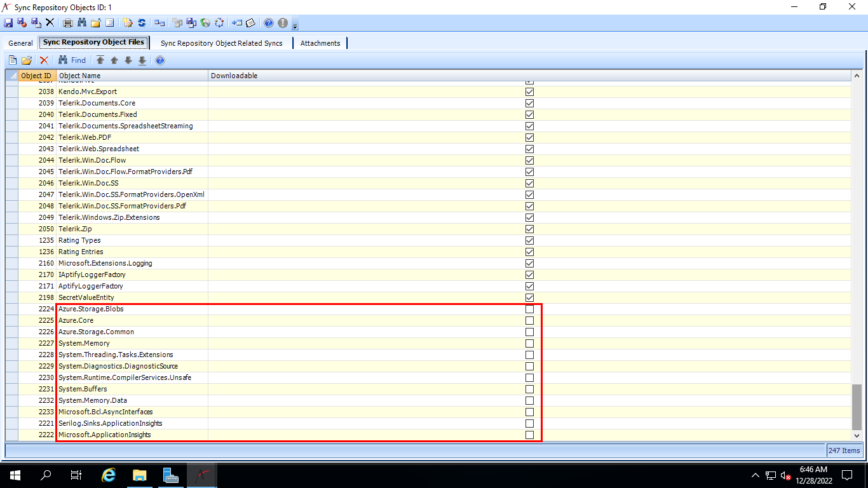Click Save and Close icon with red dot
The image size is (868, 488).
pos(22,23)
